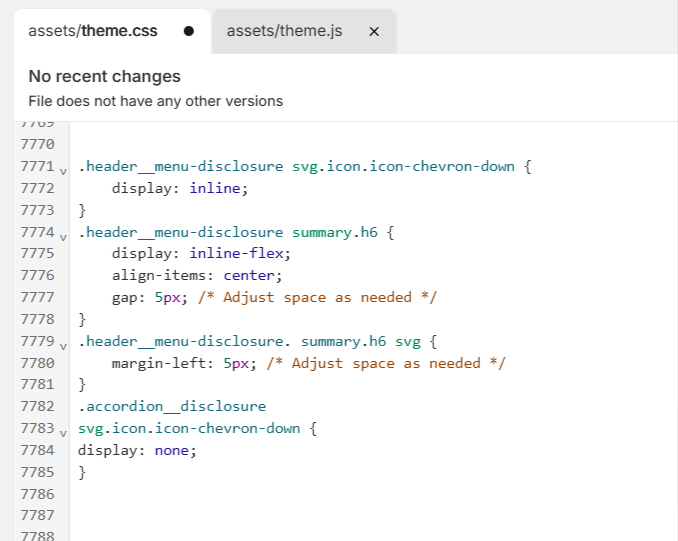Fold the summary.h6 rule at line 7774
Screen dimensions: 678x541
63,236
